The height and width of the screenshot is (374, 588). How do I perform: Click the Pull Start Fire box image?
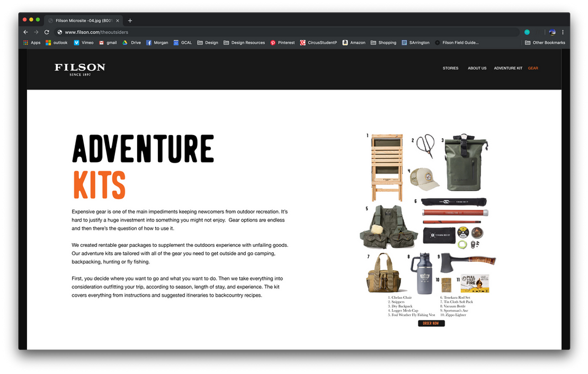(475, 283)
